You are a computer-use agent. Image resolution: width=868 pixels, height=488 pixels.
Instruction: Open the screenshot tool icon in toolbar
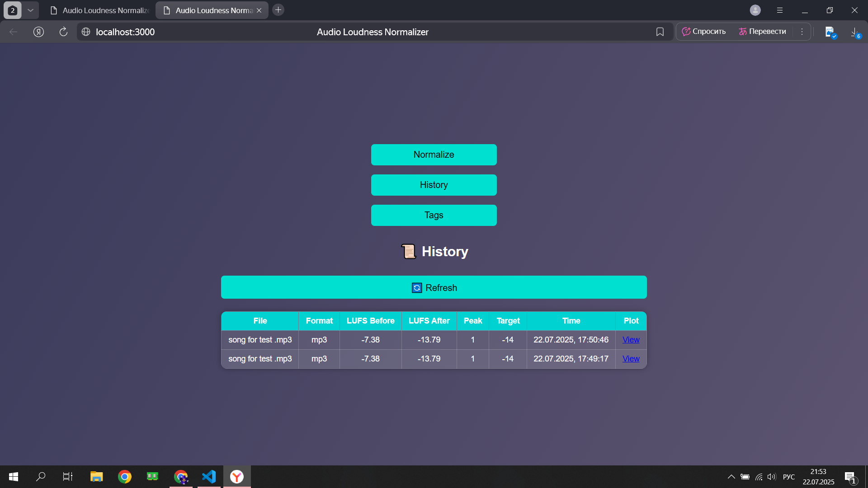coord(830,32)
